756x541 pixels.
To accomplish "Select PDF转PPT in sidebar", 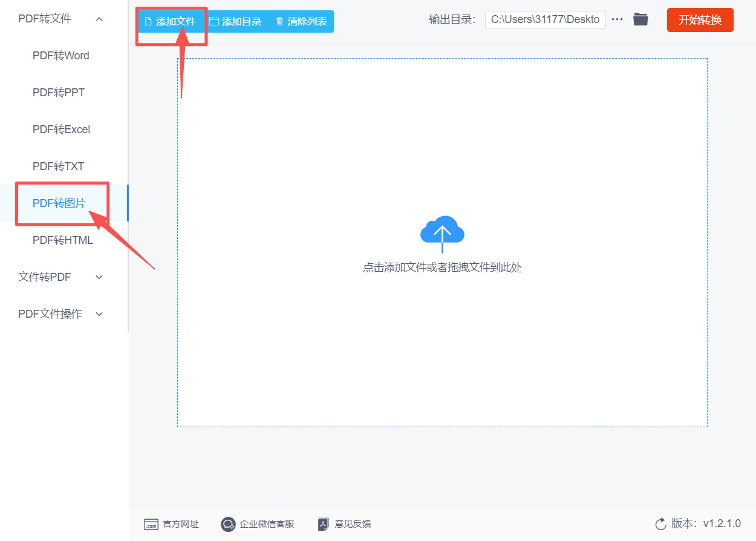I will pos(59,93).
